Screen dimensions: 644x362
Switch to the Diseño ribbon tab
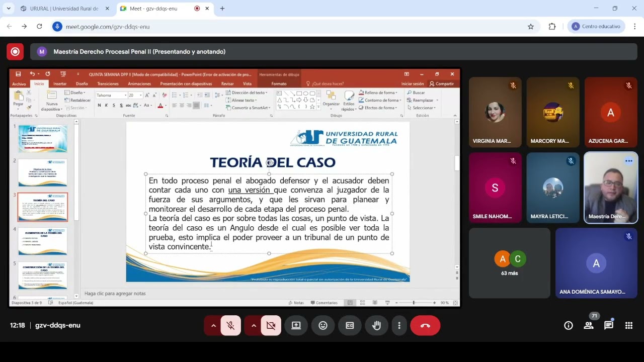(x=82, y=84)
